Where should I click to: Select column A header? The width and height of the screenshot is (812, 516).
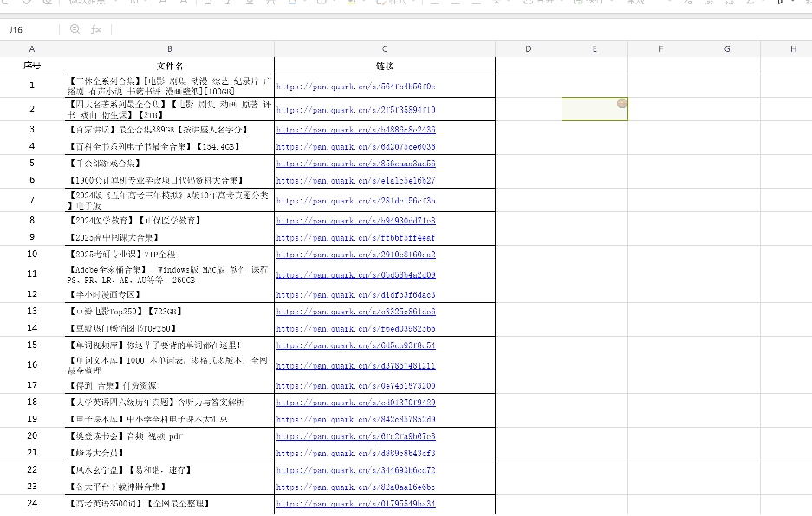[x=32, y=49]
